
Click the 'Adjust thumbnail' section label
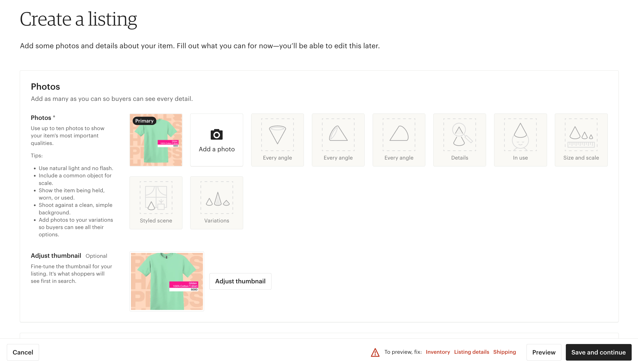(x=56, y=256)
